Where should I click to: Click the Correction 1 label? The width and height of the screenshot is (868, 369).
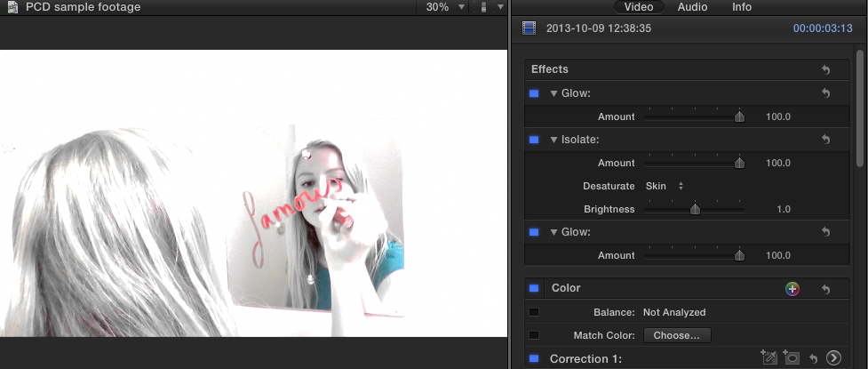tap(585, 359)
